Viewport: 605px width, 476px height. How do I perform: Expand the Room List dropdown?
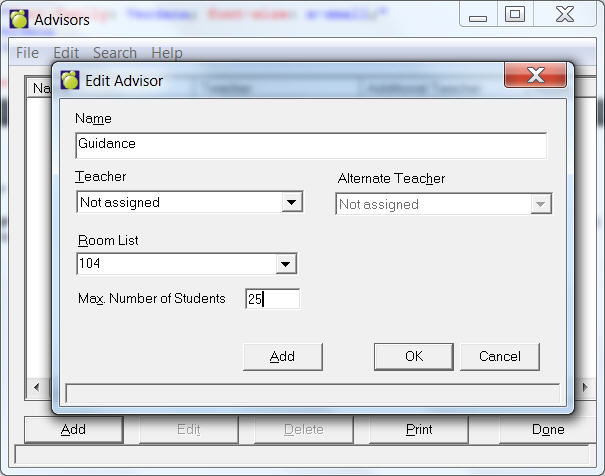(x=285, y=264)
